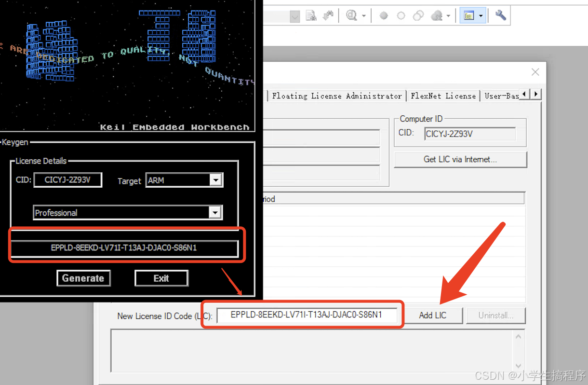Click the Generate button in keygen
This screenshot has height=385, width=588.
coord(83,278)
